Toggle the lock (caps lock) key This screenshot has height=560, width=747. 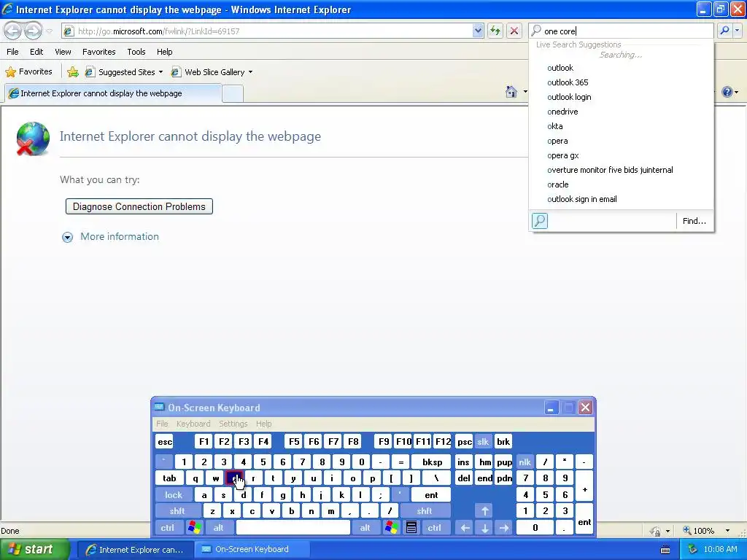(x=174, y=495)
